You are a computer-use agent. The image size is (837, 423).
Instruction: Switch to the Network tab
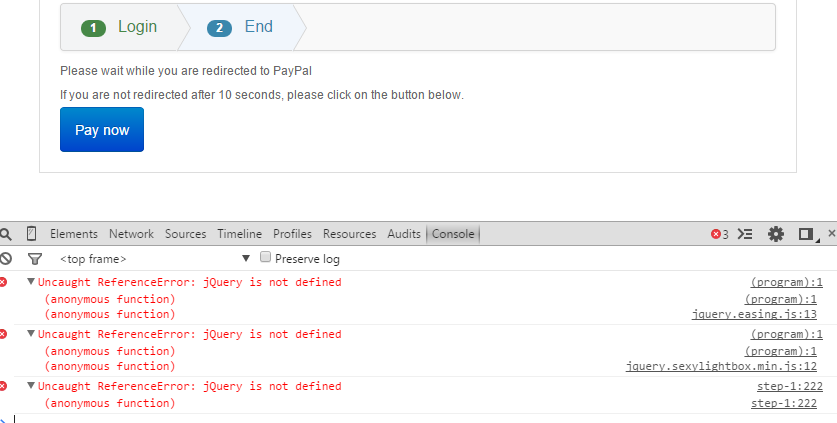tap(131, 234)
